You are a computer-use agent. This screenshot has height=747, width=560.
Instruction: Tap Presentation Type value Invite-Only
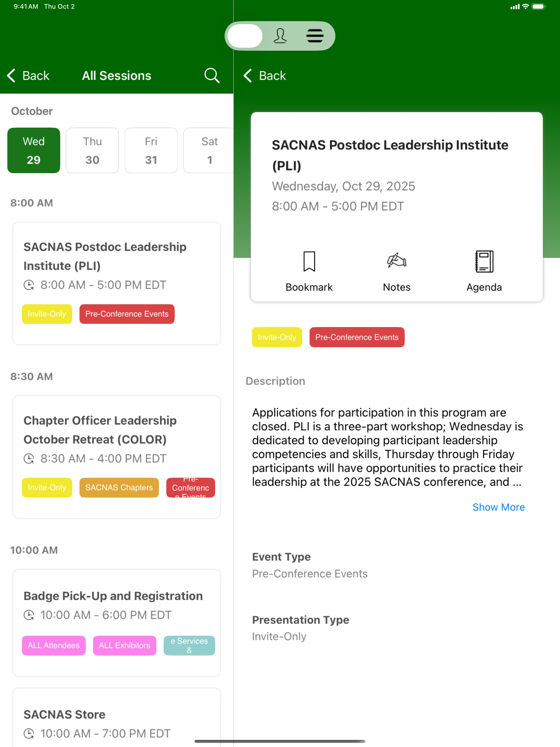tap(279, 636)
